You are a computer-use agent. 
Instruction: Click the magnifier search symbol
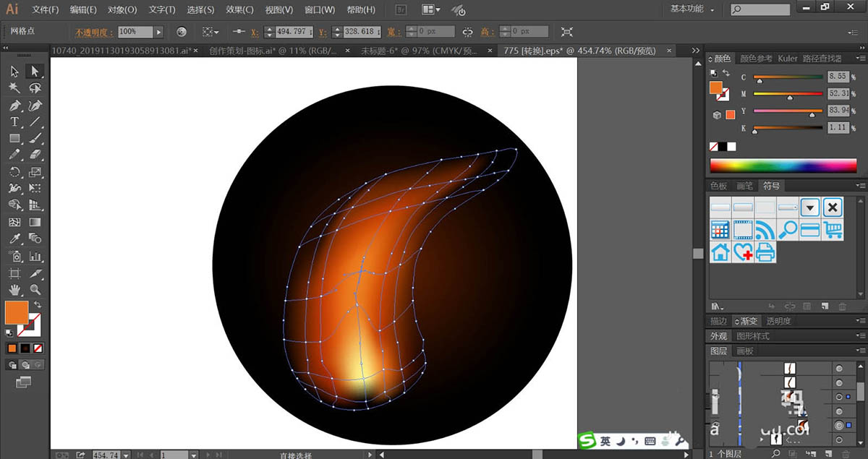coord(788,230)
